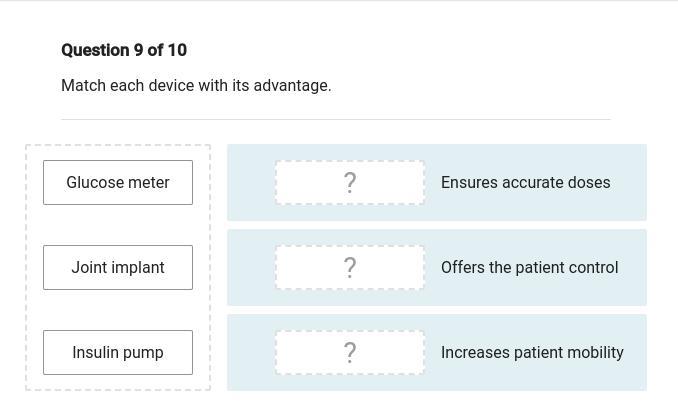Click gap between Glucose meter and Joint implant
The image size is (678, 412).
coord(118,225)
